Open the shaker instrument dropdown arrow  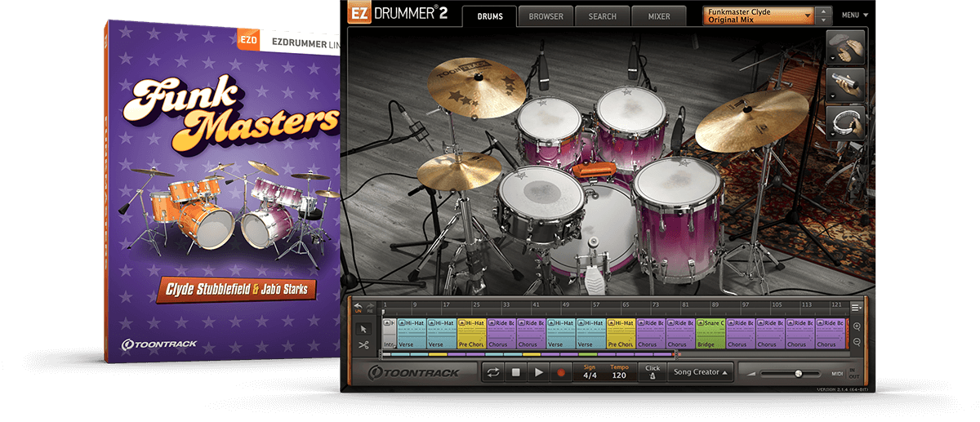pos(831,95)
